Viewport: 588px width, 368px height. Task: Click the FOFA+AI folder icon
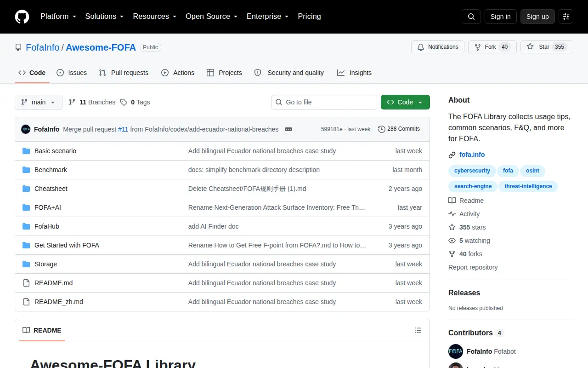[26, 207]
